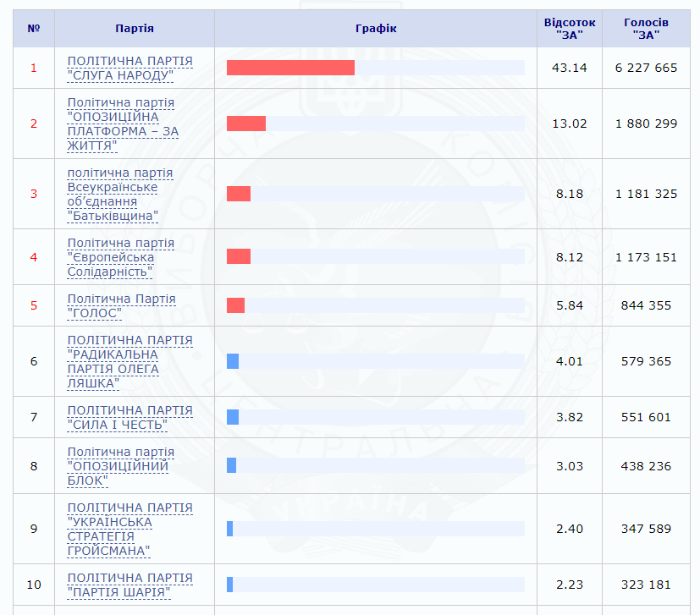Select the percentage value 3.03
700x615 pixels.
[570, 466]
